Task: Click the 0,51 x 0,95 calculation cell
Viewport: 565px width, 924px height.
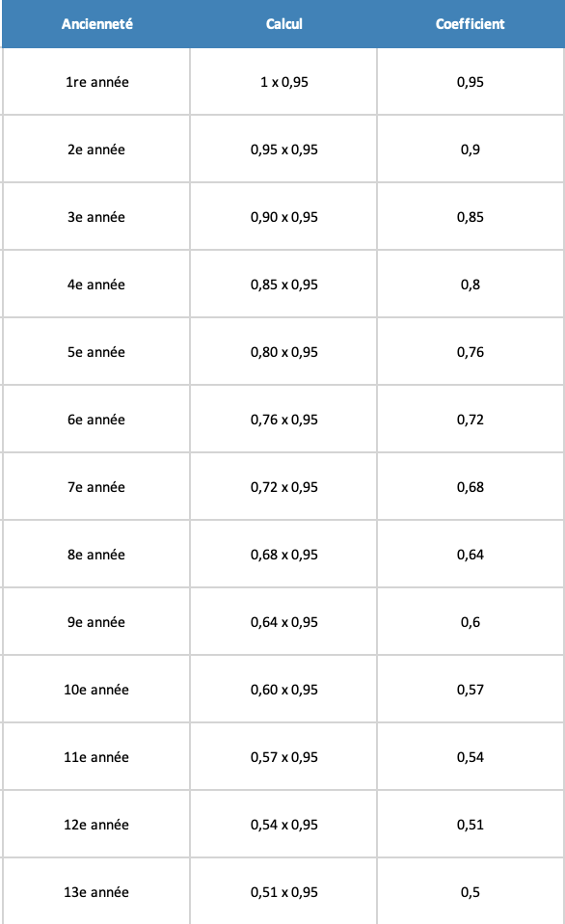Action: [x=284, y=892]
